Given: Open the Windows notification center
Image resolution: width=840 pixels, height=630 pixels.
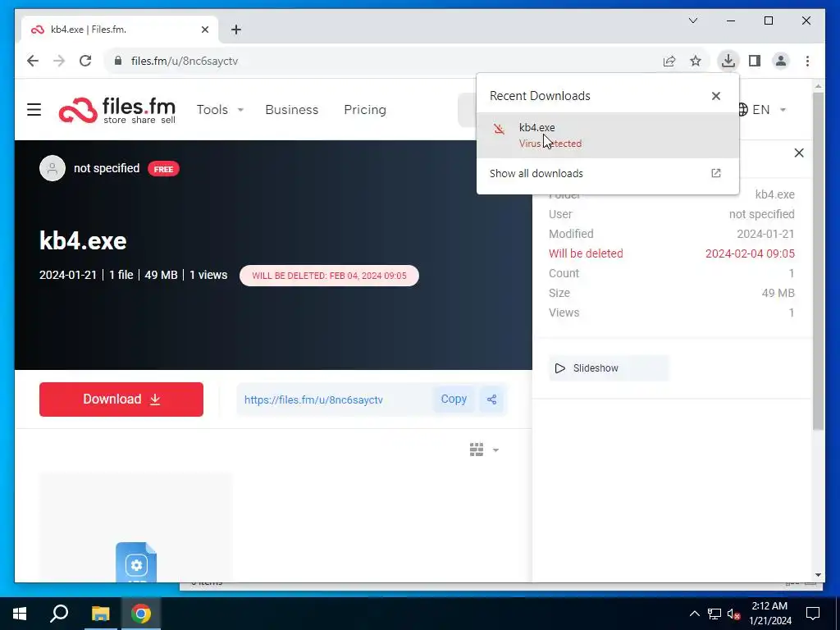Looking at the screenshot, I should click(x=813, y=614).
